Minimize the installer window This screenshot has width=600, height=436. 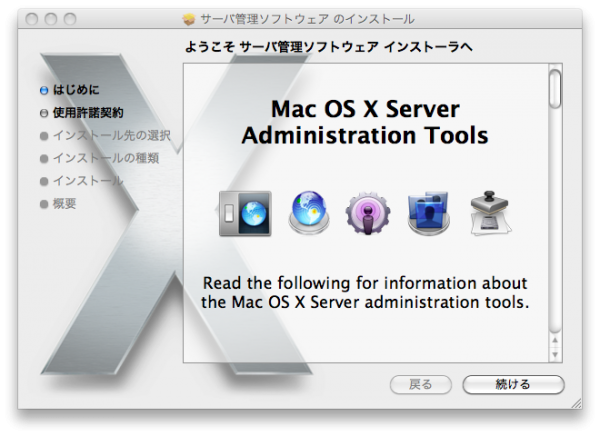[51, 19]
